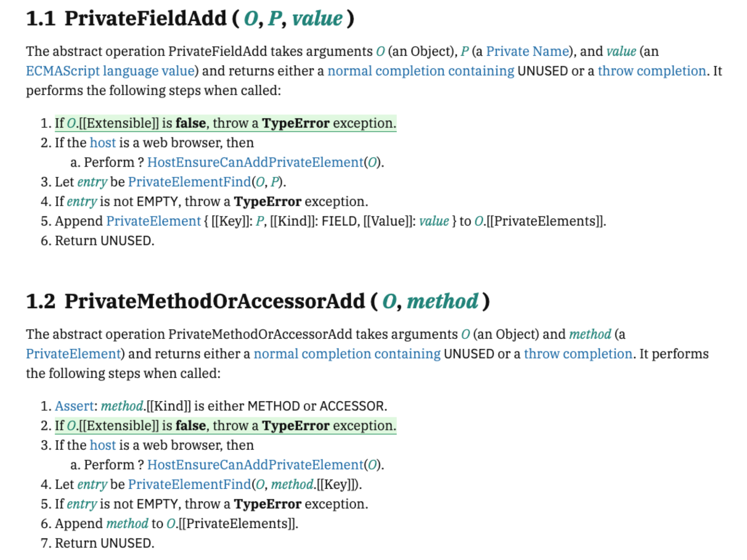
Task: Click 'throw completion' link in section 1.1
Action: pos(652,71)
